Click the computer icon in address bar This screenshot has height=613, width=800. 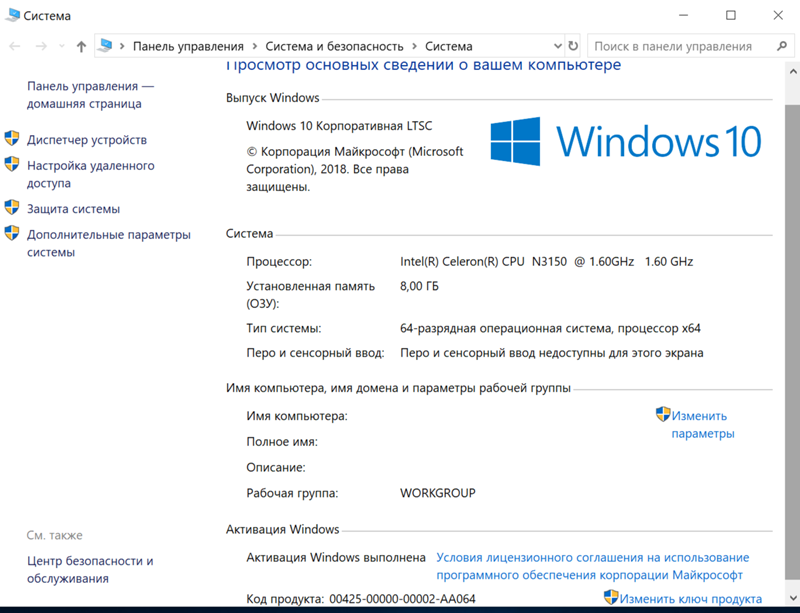click(105, 46)
